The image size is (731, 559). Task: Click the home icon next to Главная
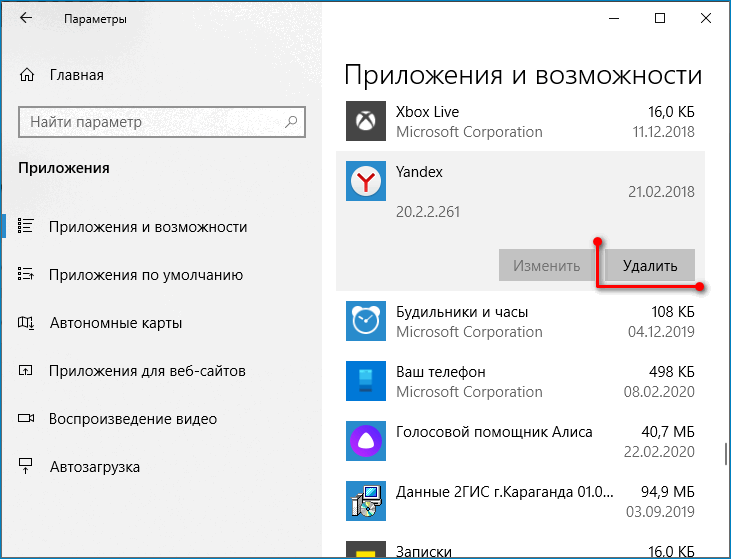pos(28,75)
